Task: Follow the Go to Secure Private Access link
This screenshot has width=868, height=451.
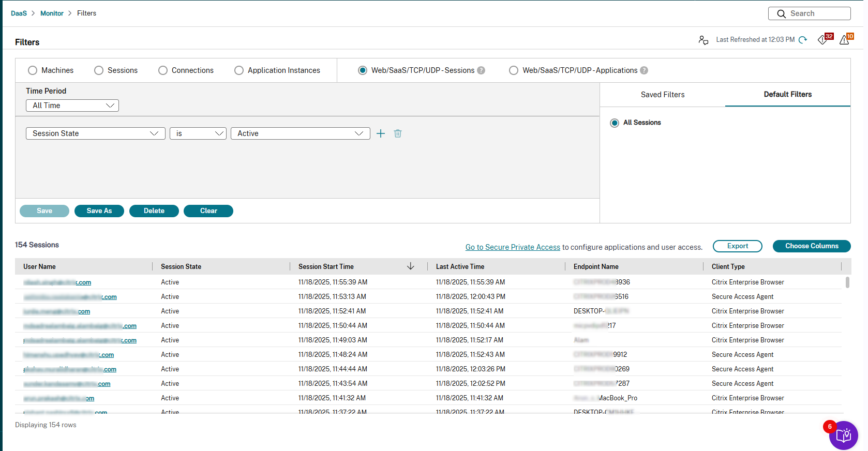Action: [x=513, y=247]
